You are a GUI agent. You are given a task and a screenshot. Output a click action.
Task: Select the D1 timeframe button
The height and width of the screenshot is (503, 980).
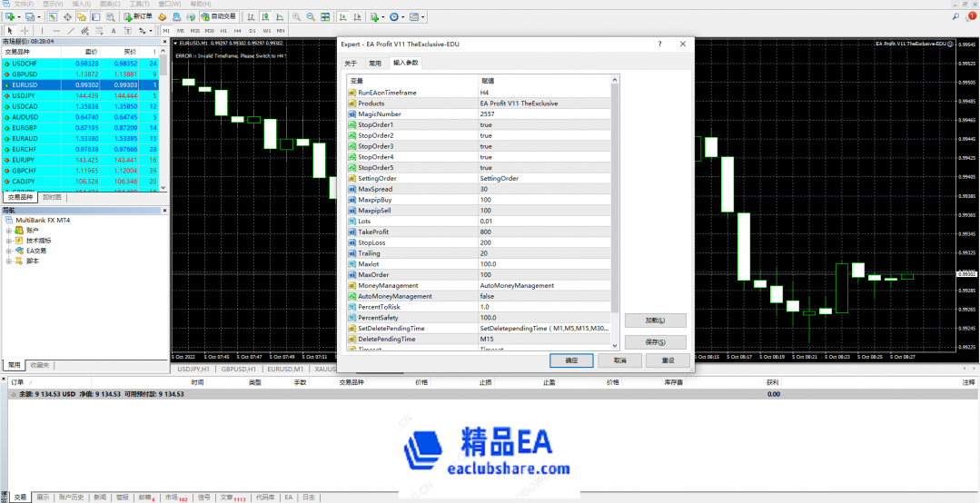(252, 31)
